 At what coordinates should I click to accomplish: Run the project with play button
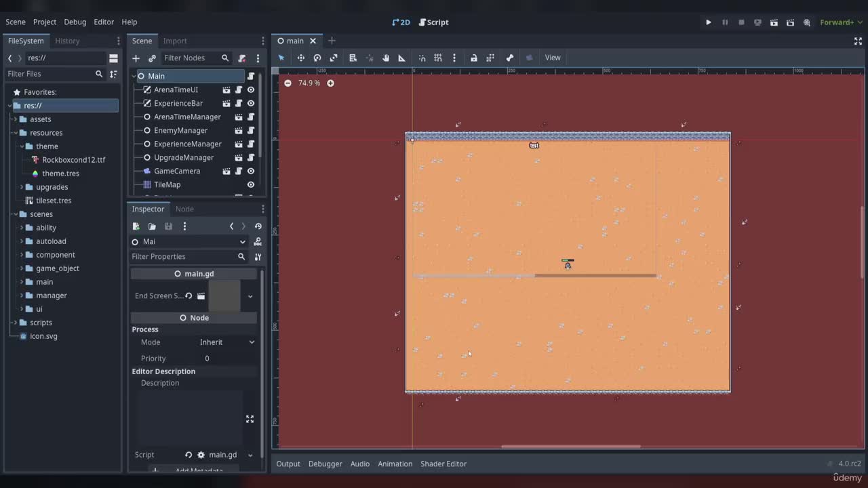tap(709, 22)
